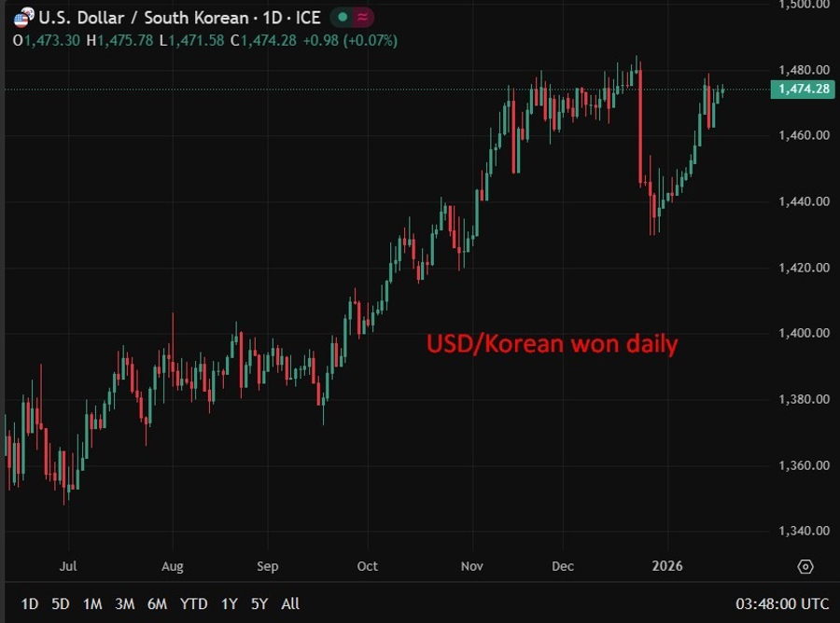
Task: Select the 3M range button
Action: tap(126, 604)
